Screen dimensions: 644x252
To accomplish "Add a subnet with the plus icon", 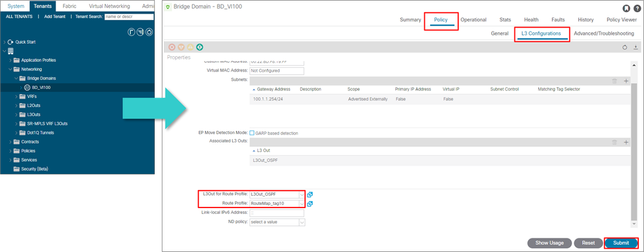I will pyautogui.click(x=626, y=81).
